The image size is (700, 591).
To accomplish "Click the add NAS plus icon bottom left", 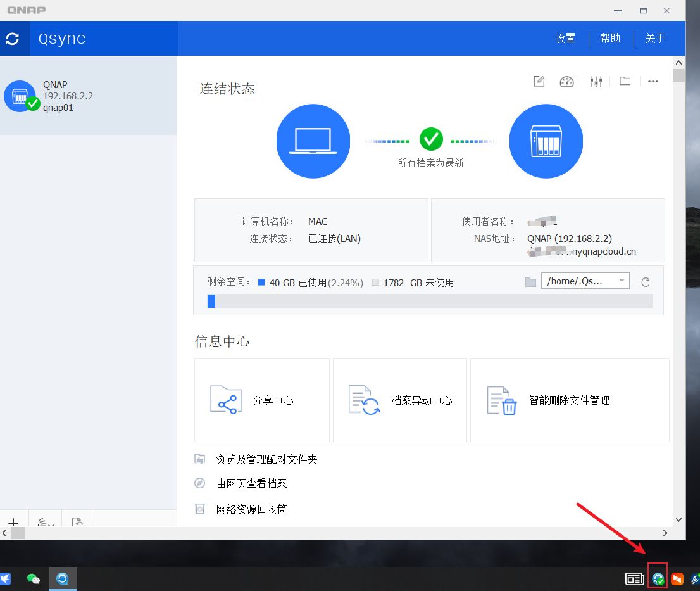I will tap(13, 523).
